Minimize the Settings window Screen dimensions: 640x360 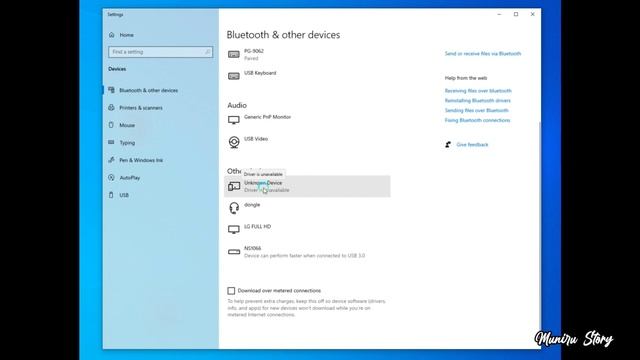[499, 14]
